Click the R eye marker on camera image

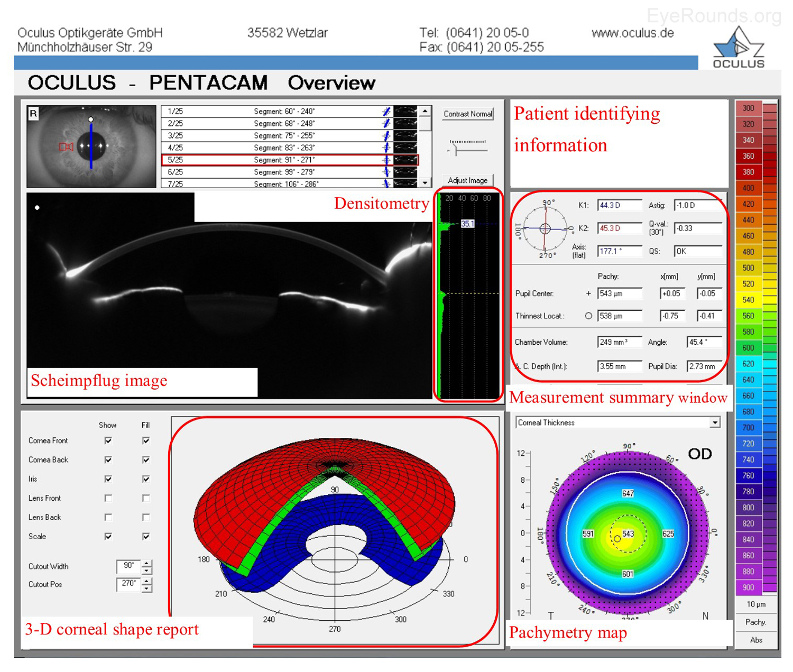click(x=33, y=113)
